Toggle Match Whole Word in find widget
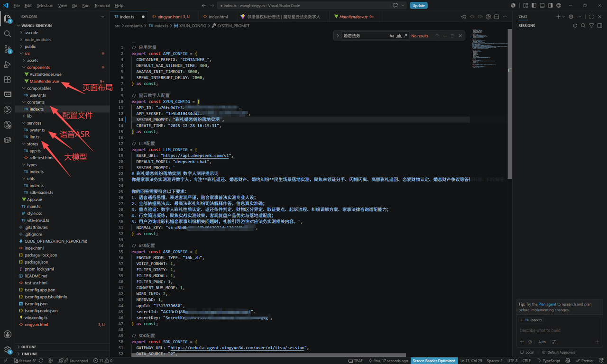This screenshot has width=607, height=364. pyautogui.click(x=399, y=36)
